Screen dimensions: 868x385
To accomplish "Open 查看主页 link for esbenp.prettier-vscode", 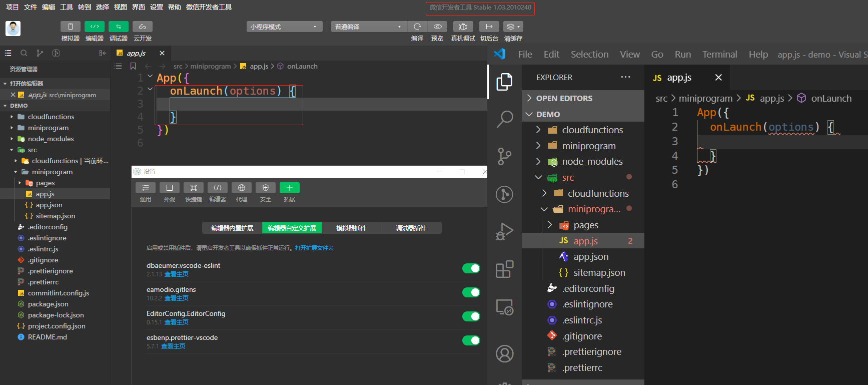I will pyautogui.click(x=173, y=346).
